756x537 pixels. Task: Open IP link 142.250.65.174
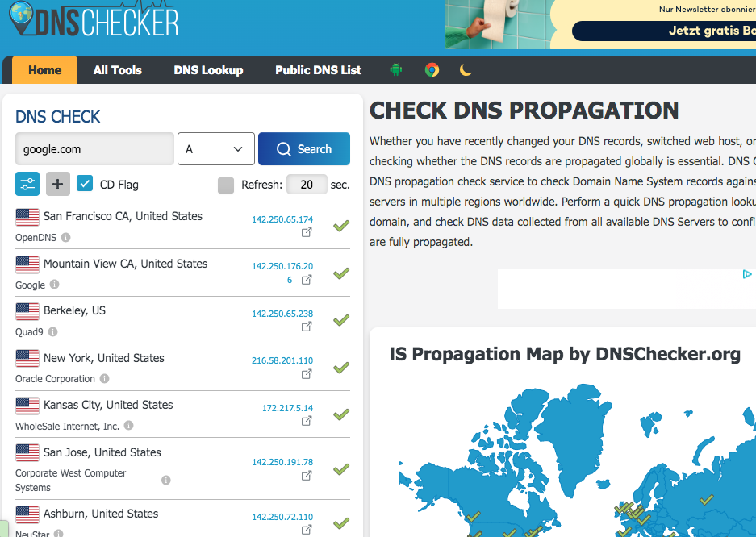tap(282, 219)
